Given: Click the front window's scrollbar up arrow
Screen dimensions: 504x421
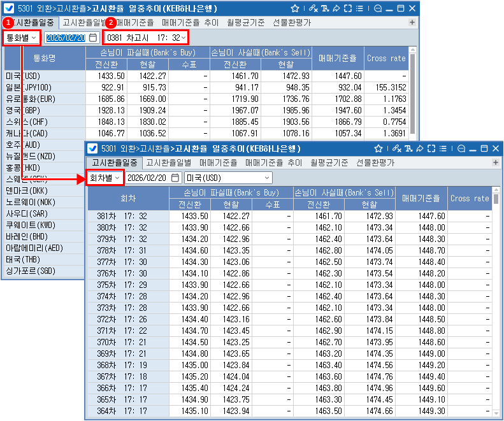Looking at the screenshot, I should [x=495, y=191].
